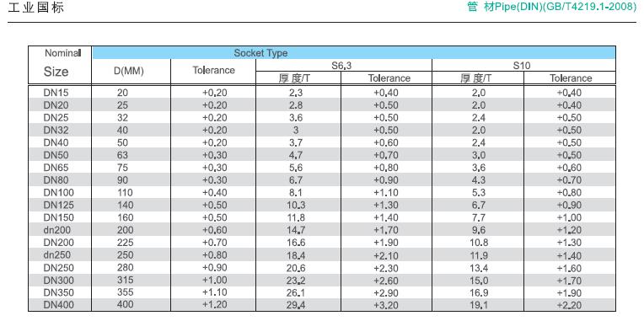Click the D(MM) column header
The height and width of the screenshot is (321, 644).
pos(131,72)
